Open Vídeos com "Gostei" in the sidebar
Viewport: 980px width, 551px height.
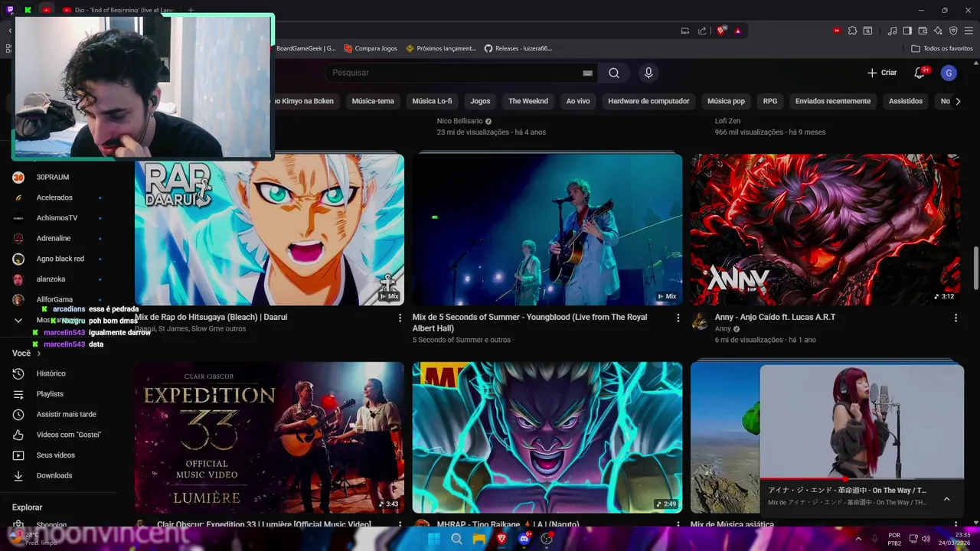68,435
